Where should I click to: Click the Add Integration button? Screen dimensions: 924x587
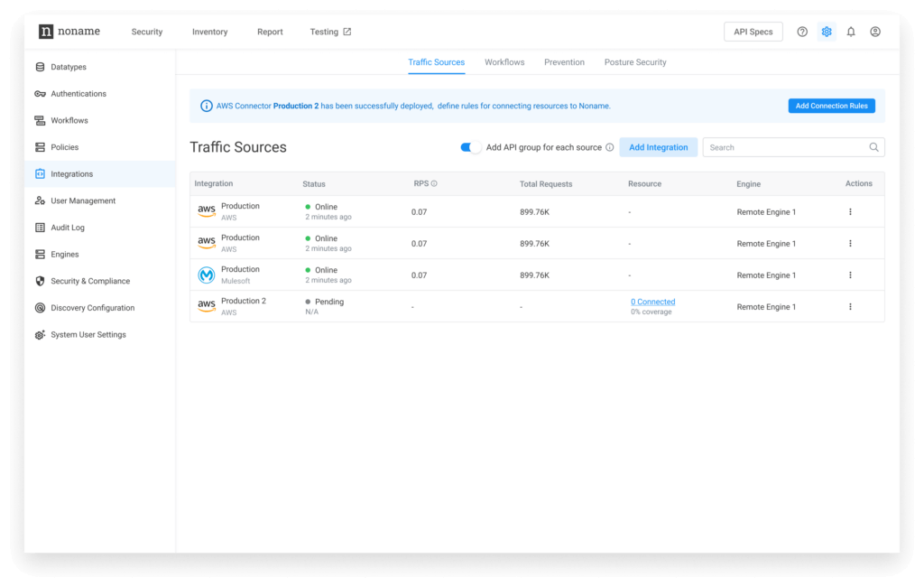[658, 147]
